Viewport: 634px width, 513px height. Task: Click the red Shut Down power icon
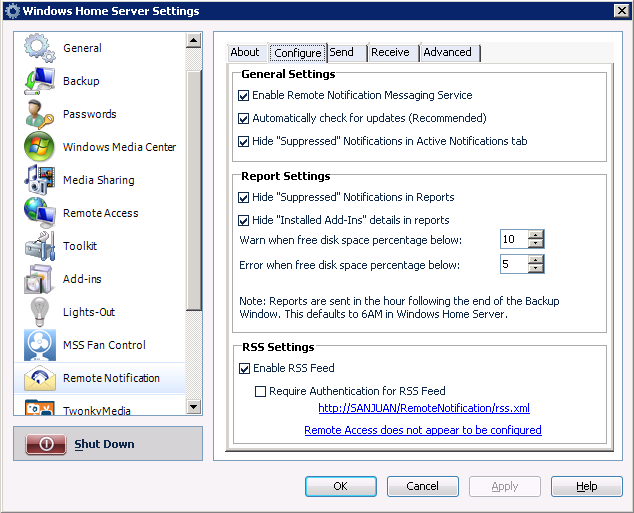[x=46, y=444]
